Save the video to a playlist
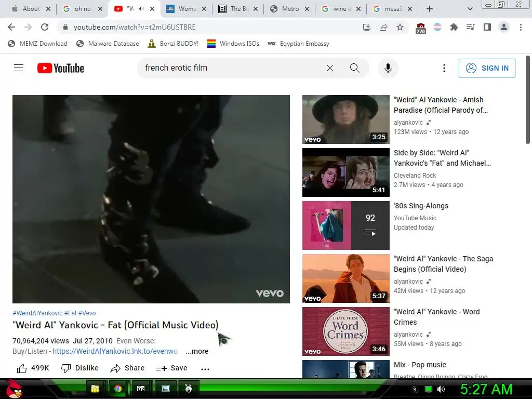Screen dimensions: 532x399 [x=171, y=368]
